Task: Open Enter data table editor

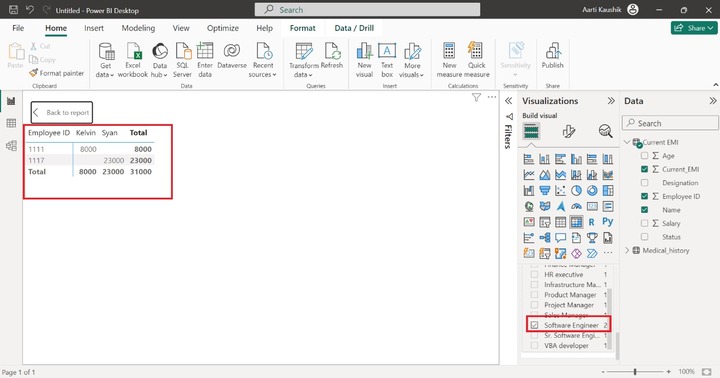Action: click(205, 60)
